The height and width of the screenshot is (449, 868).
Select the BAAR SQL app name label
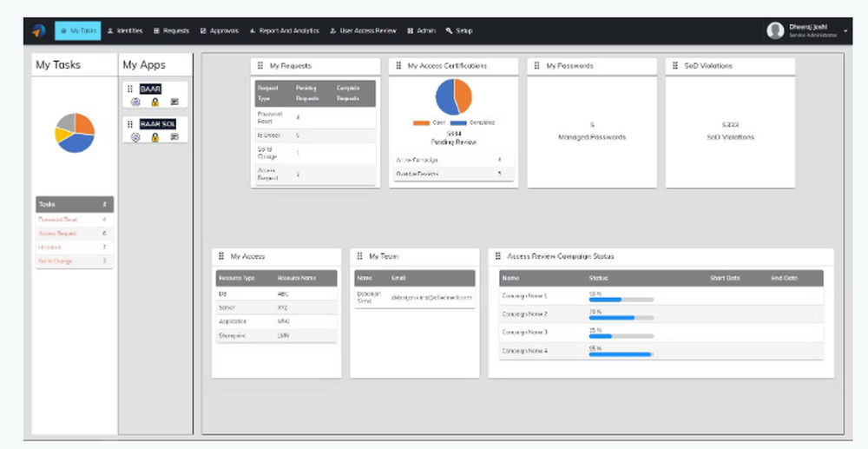pos(158,124)
